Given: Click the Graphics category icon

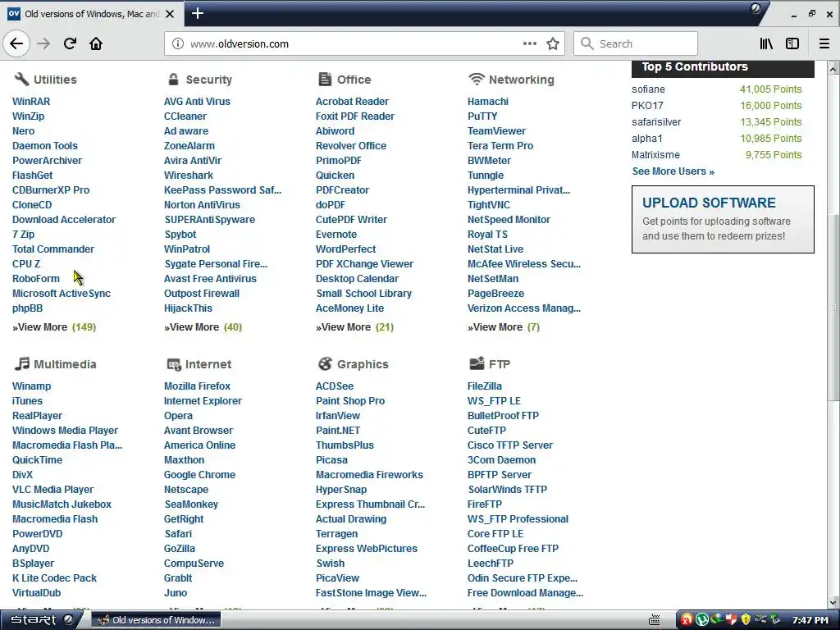Looking at the screenshot, I should coord(325,363).
